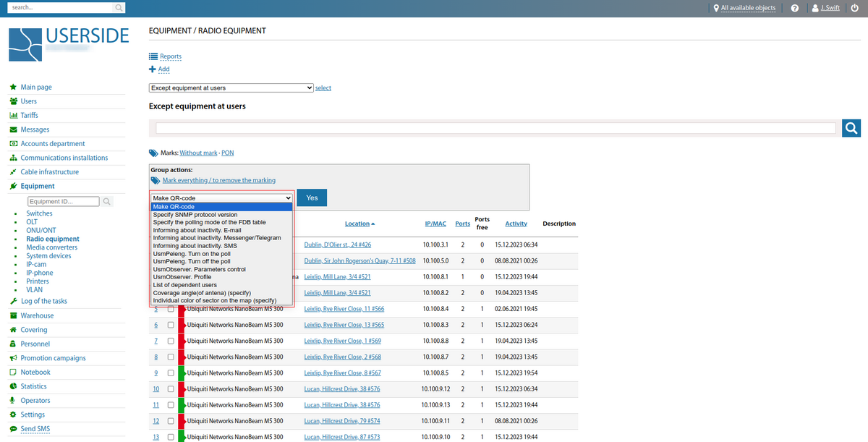
Task: Open Warehouse from the sidebar
Action: [x=37, y=315]
